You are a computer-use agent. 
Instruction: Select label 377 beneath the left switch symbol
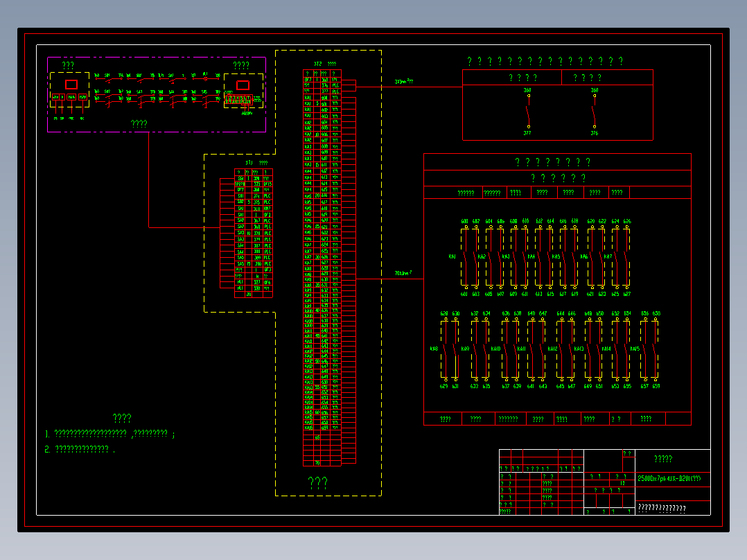point(527,133)
